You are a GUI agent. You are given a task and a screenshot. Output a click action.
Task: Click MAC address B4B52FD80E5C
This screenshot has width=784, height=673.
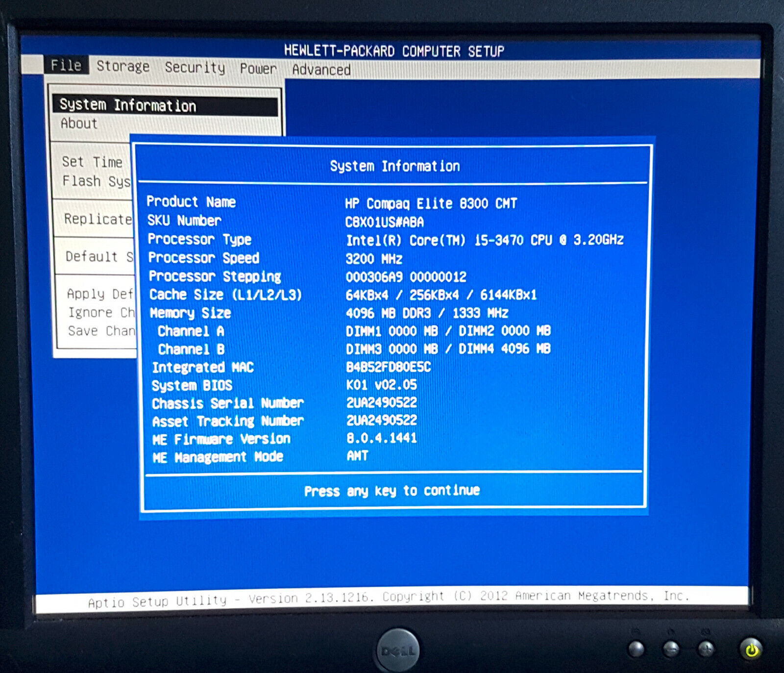tap(389, 367)
